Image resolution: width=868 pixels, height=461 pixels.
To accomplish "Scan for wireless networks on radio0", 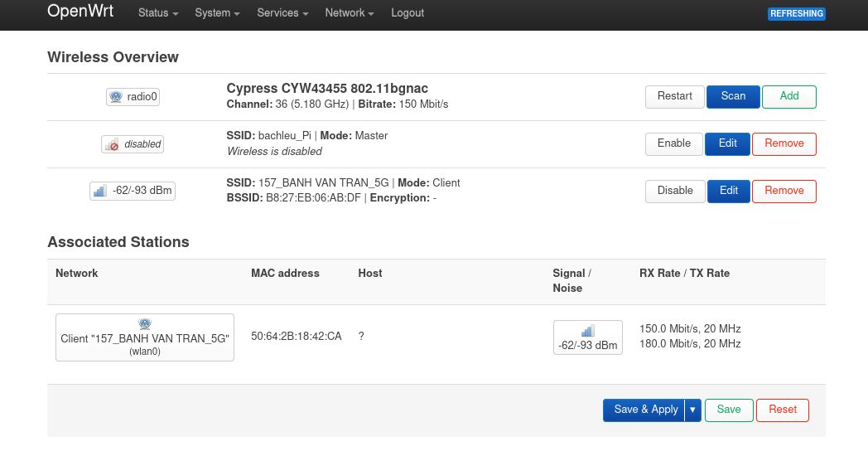I will pyautogui.click(x=733, y=97).
